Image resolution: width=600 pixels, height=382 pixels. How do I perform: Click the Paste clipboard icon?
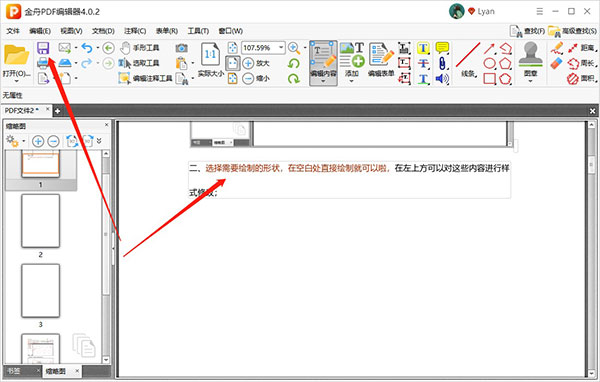click(x=181, y=63)
